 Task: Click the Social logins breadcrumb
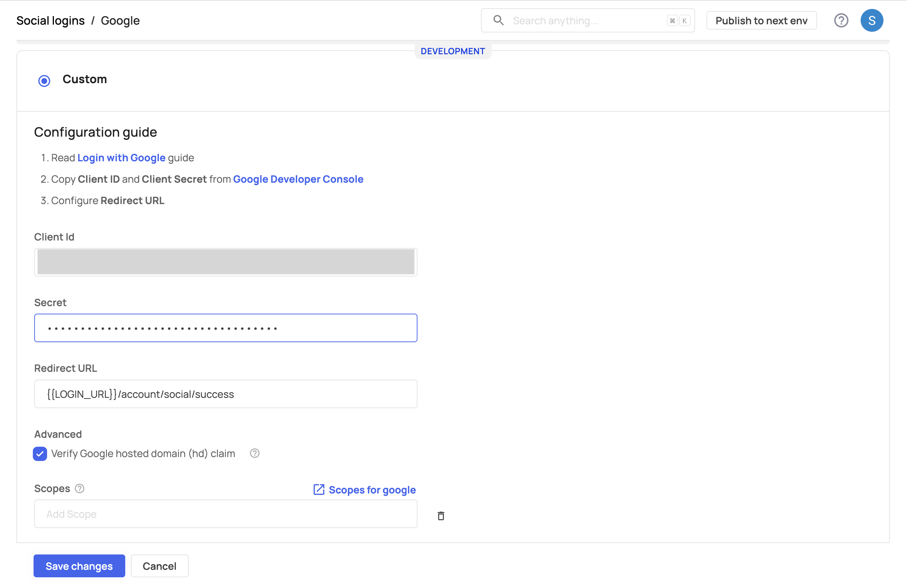point(50,21)
